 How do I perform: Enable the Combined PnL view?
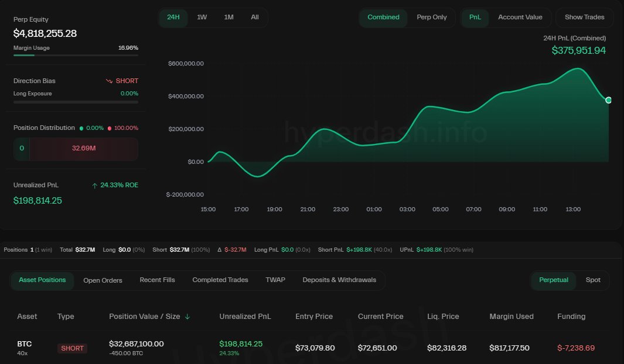[x=383, y=18]
